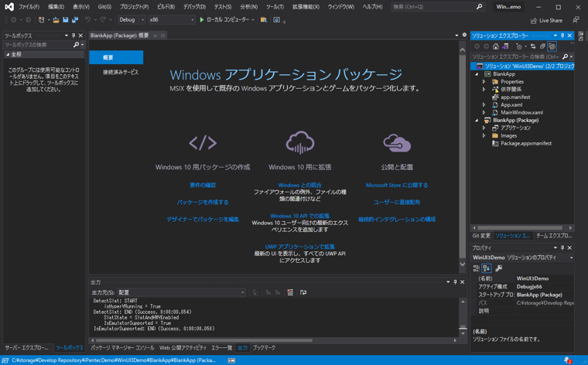
Task: Collapse the BlankApp (Package) node
Action: coord(477,121)
